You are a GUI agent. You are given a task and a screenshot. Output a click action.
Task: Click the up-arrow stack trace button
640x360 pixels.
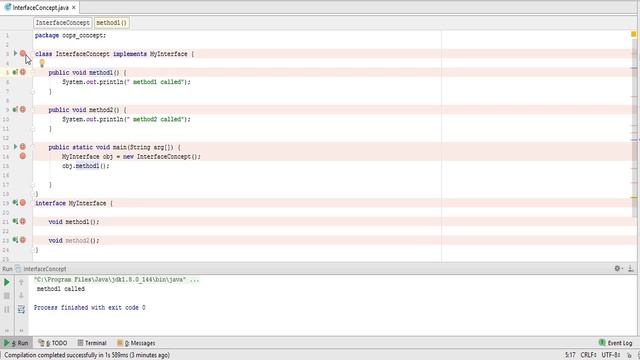click(x=21, y=282)
